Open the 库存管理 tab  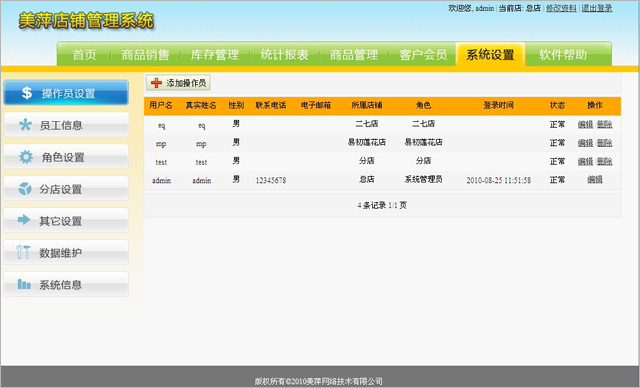(215, 55)
